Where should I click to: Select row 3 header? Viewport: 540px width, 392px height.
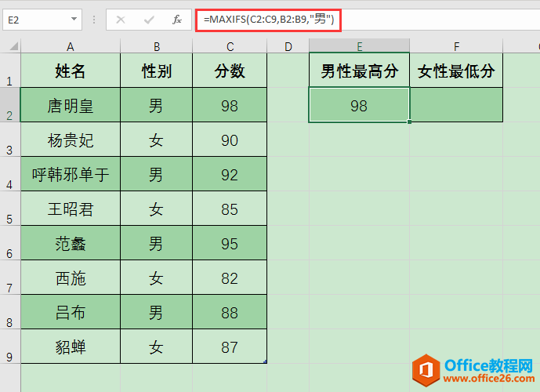(10, 140)
